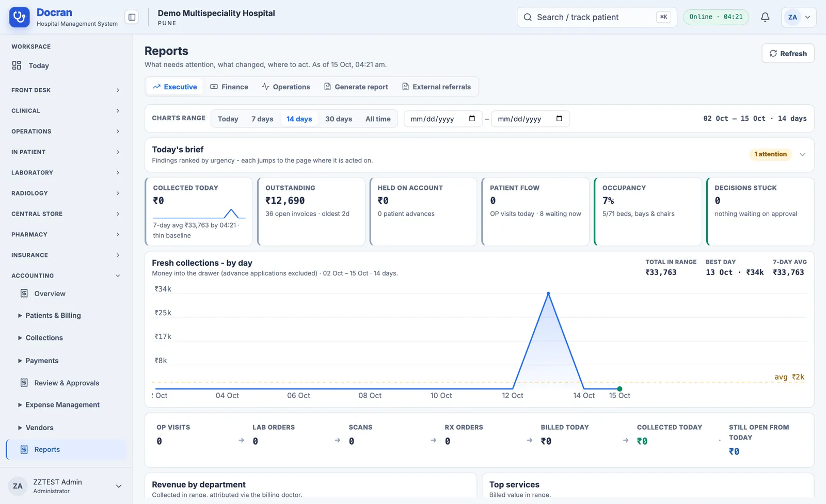Click the 1 attention badge
Screen dimensions: 826x504
770,154
